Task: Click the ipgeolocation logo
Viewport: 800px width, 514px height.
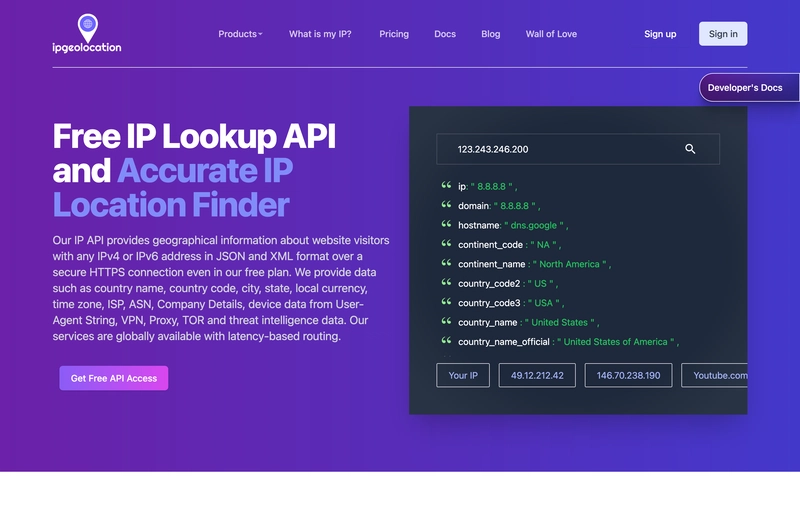Action: click(87, 34)
